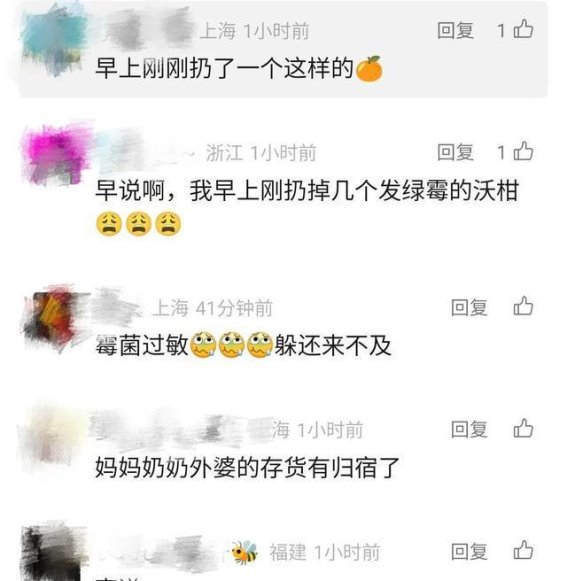
Task: Like the Shanghai orange-emoji comment
Action: [523, 29]
